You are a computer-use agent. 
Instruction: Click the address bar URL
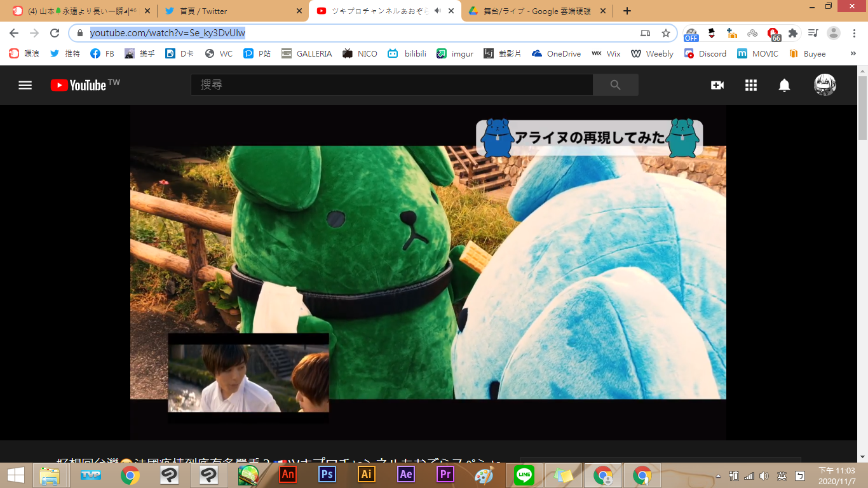(168, 33)
